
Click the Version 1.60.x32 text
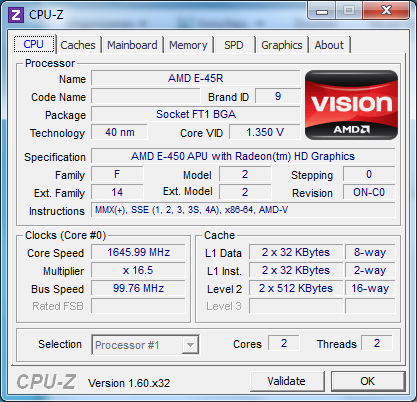pos(129,383)
